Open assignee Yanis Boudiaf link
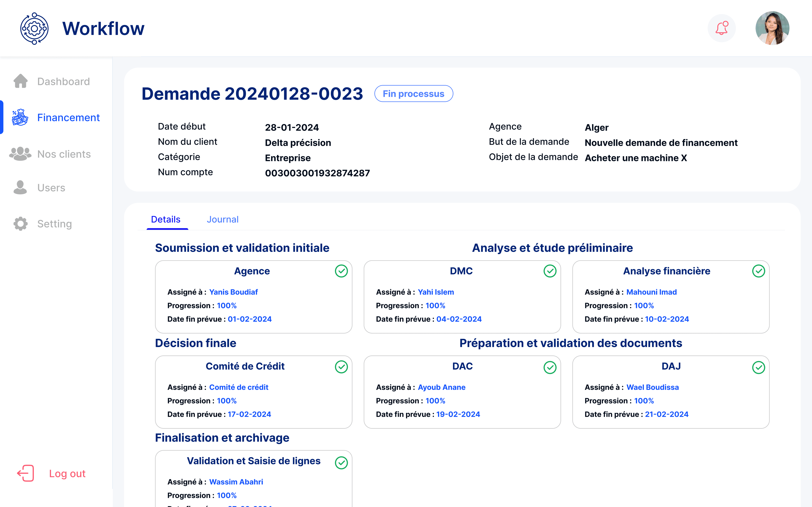The height and width of the screenshot is (507, 812). (x=233, y=292)
